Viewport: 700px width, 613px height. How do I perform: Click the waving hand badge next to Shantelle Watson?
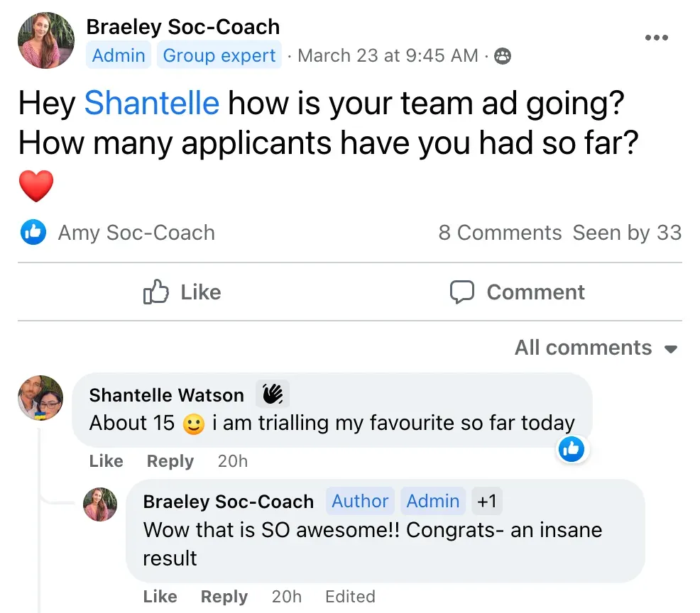tap(273, 394)
